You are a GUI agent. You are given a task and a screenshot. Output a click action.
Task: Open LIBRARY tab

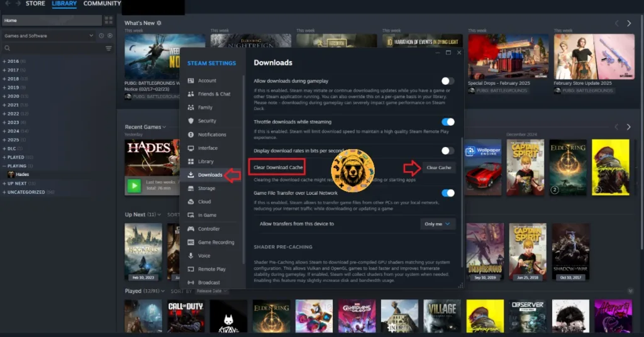[64, 3]
